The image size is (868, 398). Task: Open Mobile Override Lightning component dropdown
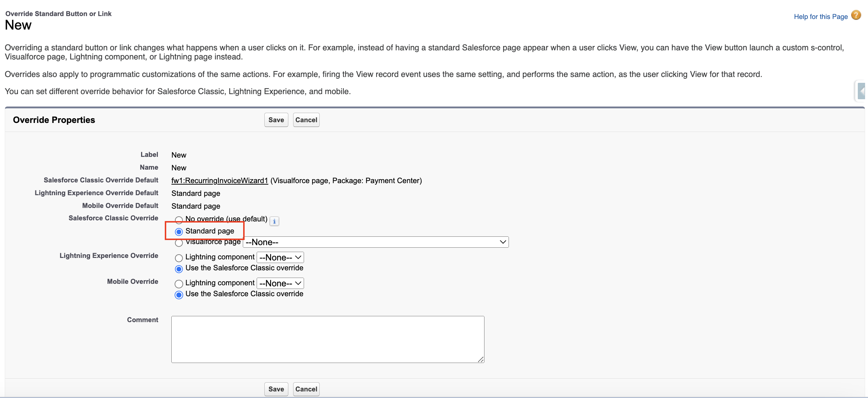click(x=280, y=283)
